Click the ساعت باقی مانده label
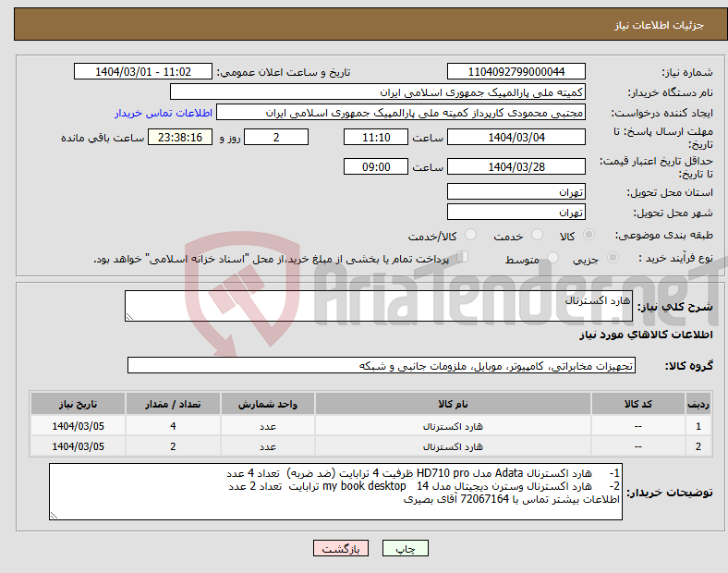This screenshot has width=728, height=573. click(x=103, y=138)
